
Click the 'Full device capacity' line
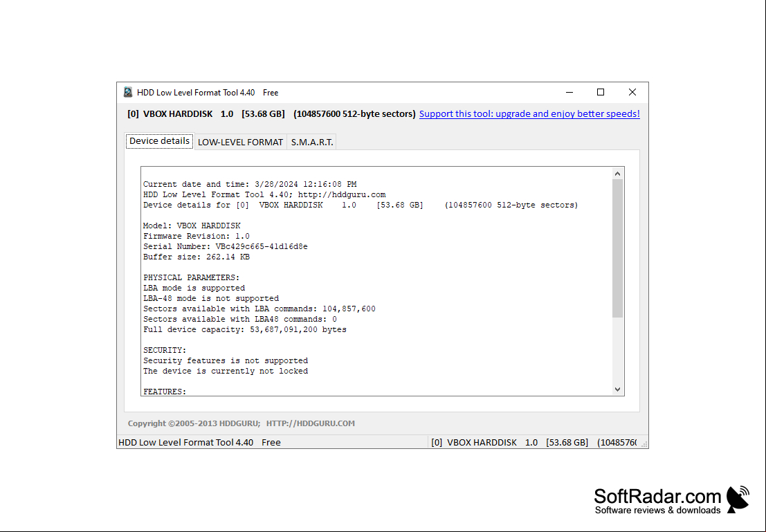pos(245,330)
